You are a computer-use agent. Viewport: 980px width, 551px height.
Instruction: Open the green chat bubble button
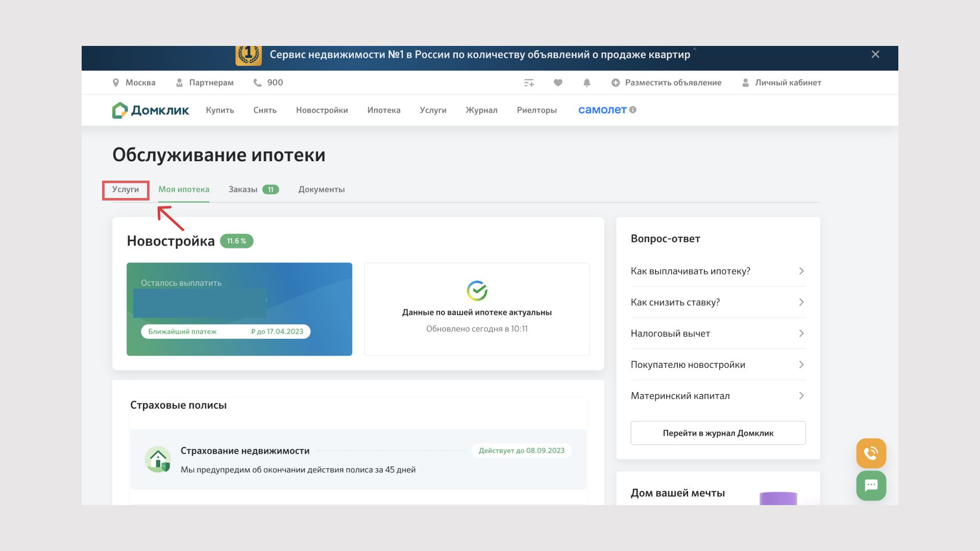pyautogui.click(x=871, y=486)
